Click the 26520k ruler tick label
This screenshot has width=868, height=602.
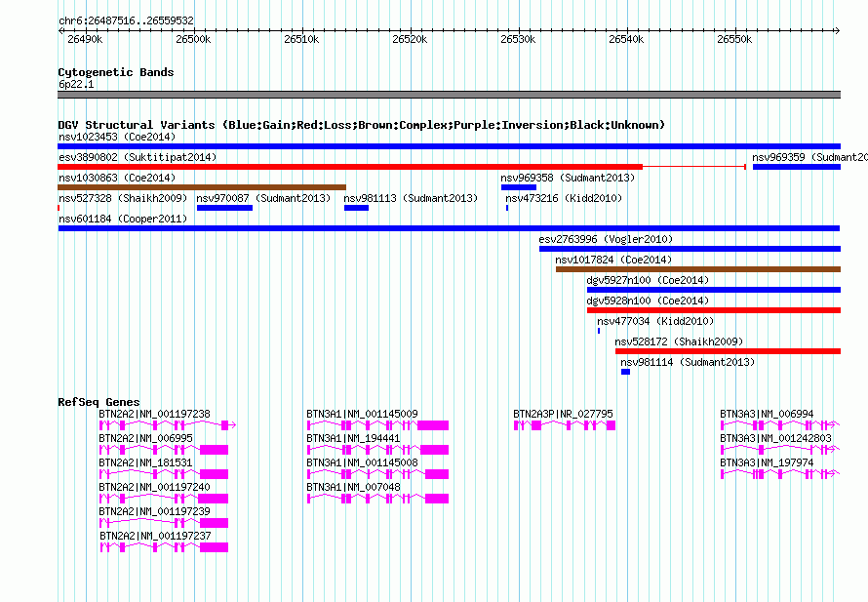410,39
